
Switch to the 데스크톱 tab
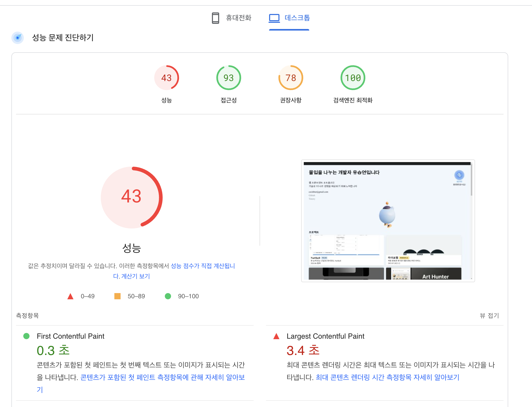[x=297, y=18]
